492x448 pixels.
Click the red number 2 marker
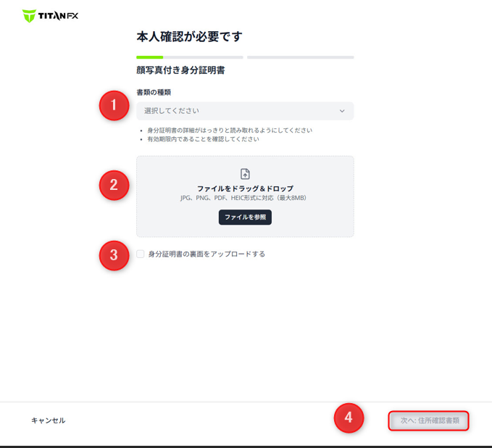[114, 185]
